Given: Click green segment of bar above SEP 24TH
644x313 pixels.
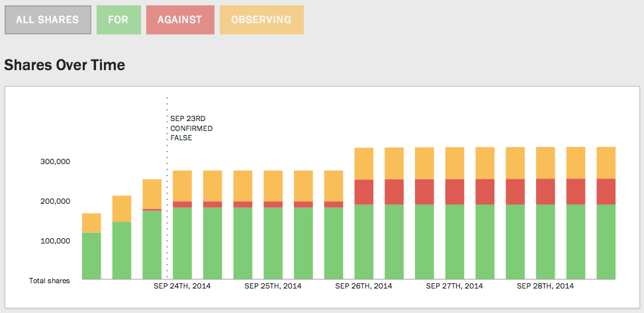Looking at the screenshot, I should tap(182, 243).
